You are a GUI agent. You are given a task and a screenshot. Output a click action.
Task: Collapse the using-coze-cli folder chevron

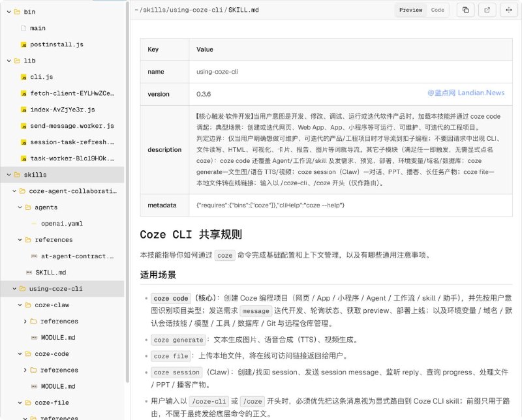[14, 289]
